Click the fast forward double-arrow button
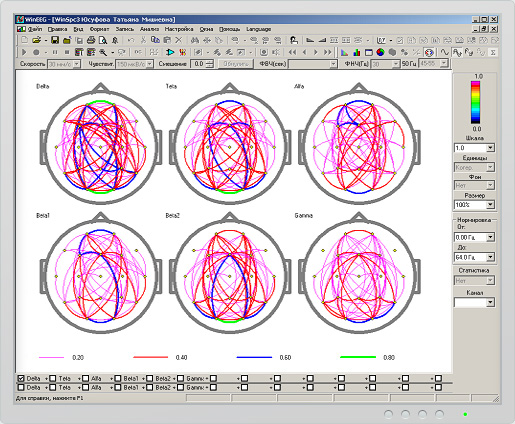 point(328,52)
